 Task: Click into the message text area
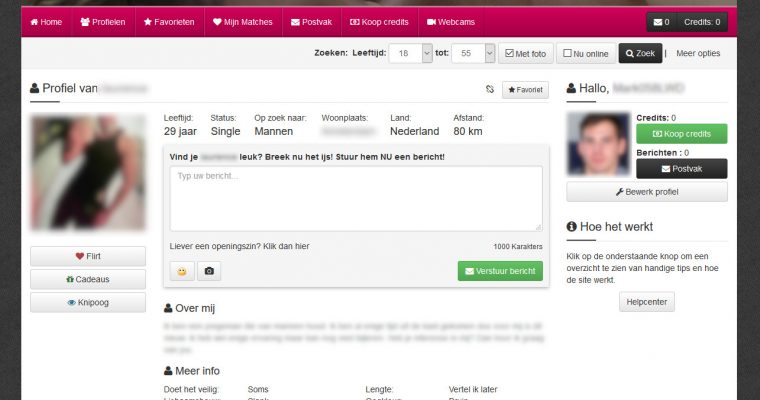pos(356,198)
